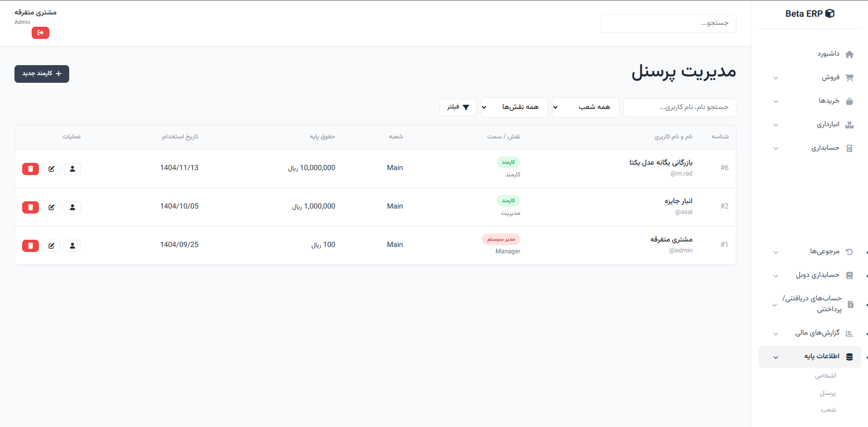The image size is (868, 427).
Task: Click the salary 10,000,000 ریال cell
Action: [x=312, y=168]
